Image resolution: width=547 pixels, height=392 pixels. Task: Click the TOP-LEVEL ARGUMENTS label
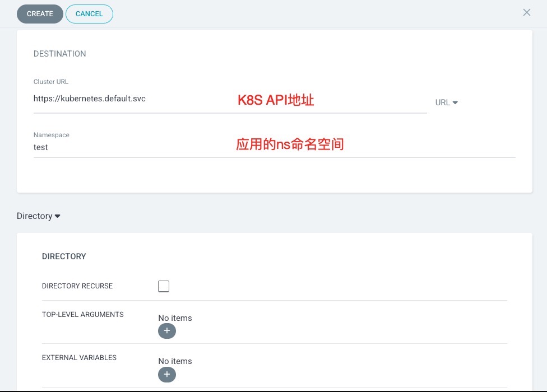[83, 315]
